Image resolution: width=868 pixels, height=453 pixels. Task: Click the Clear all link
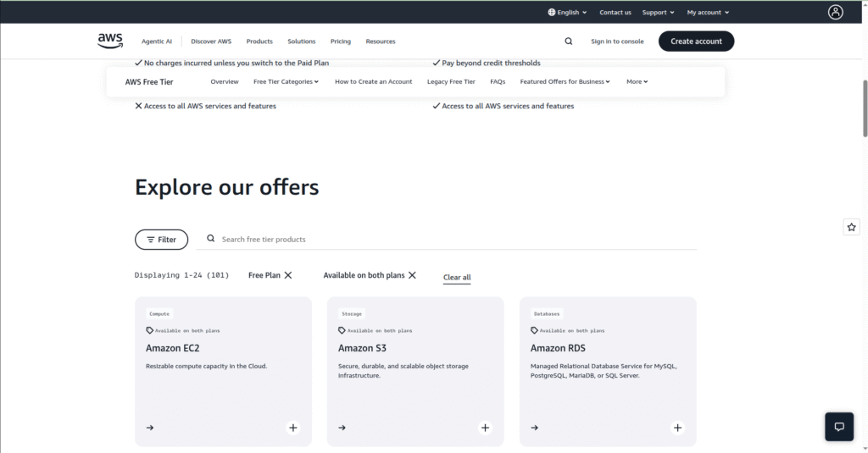[x=457, y=277]
